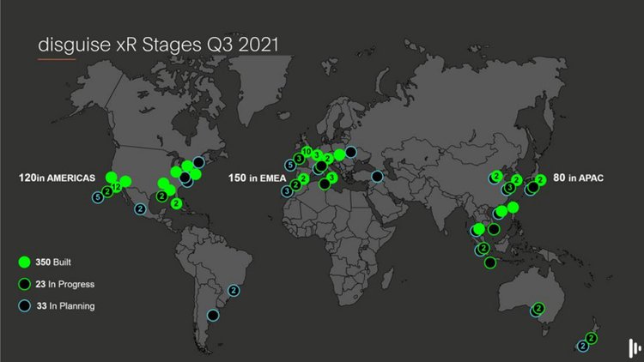Click the green 12 marker in California
The width and height of the screenshot is (644, 362).
[117, 187]
